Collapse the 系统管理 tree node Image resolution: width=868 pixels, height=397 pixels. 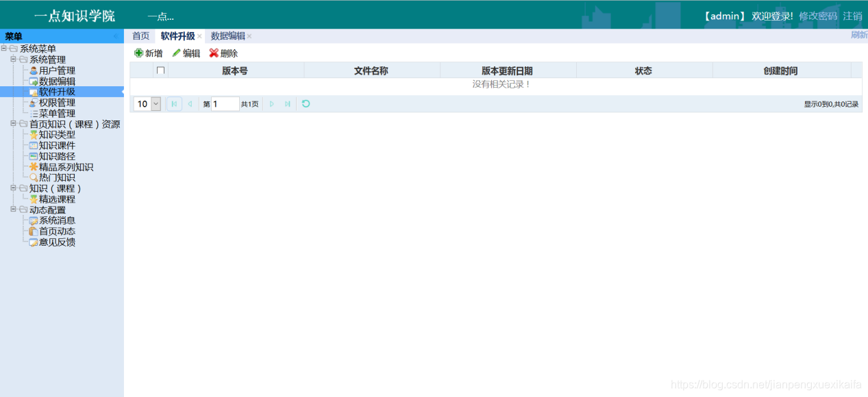pos(14,60)
